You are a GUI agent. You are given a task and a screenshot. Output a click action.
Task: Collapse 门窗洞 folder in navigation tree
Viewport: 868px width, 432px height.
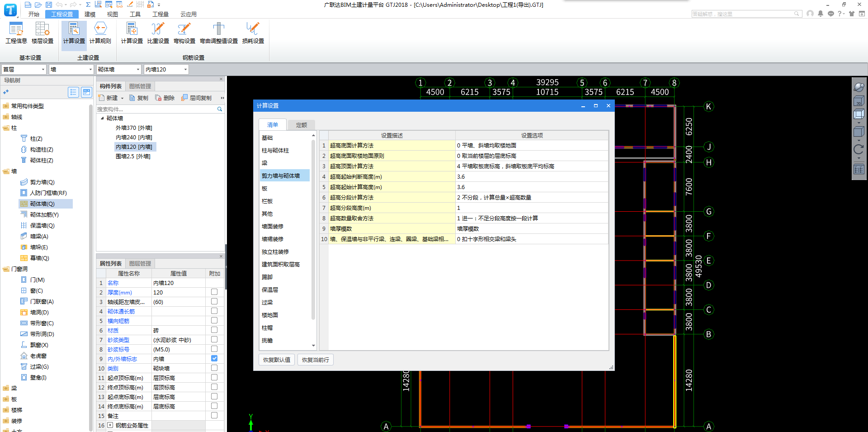tap(6, 269)
